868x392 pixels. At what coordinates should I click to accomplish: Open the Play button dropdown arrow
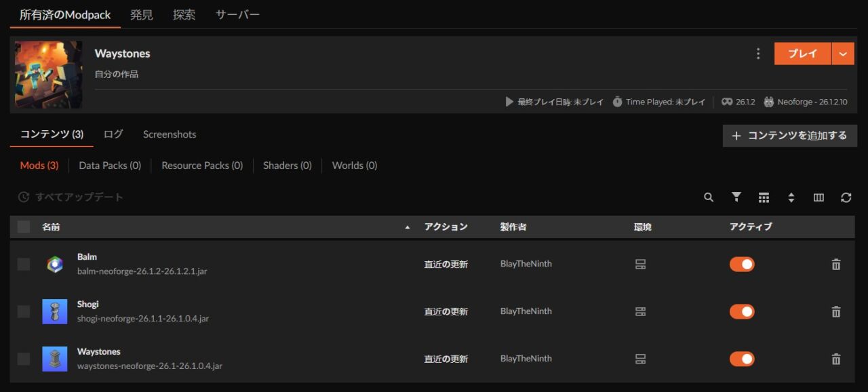point(843,53)
